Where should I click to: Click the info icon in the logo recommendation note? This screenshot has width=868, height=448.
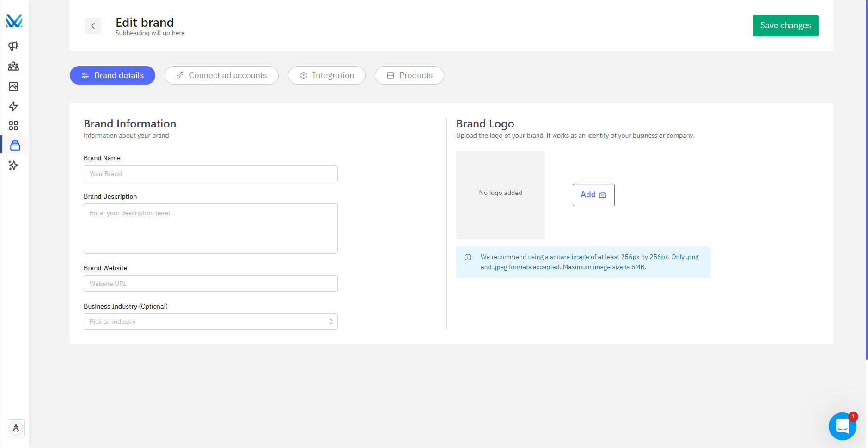coord(468,257)
